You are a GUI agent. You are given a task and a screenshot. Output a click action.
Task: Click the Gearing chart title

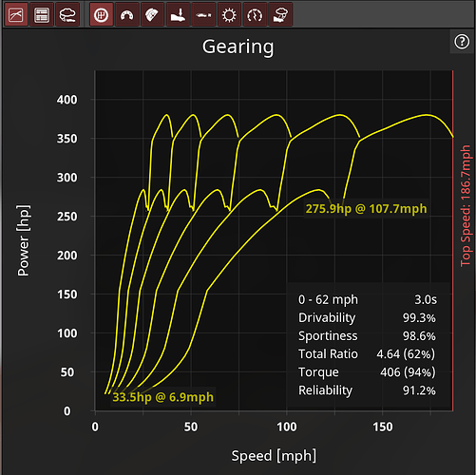click(238, 47)
